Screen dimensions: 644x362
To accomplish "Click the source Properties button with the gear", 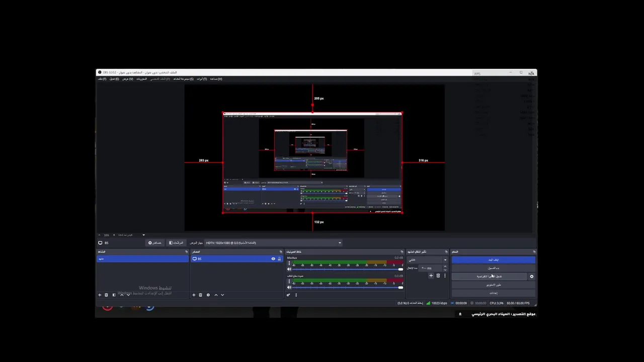I will pos(155,243).
